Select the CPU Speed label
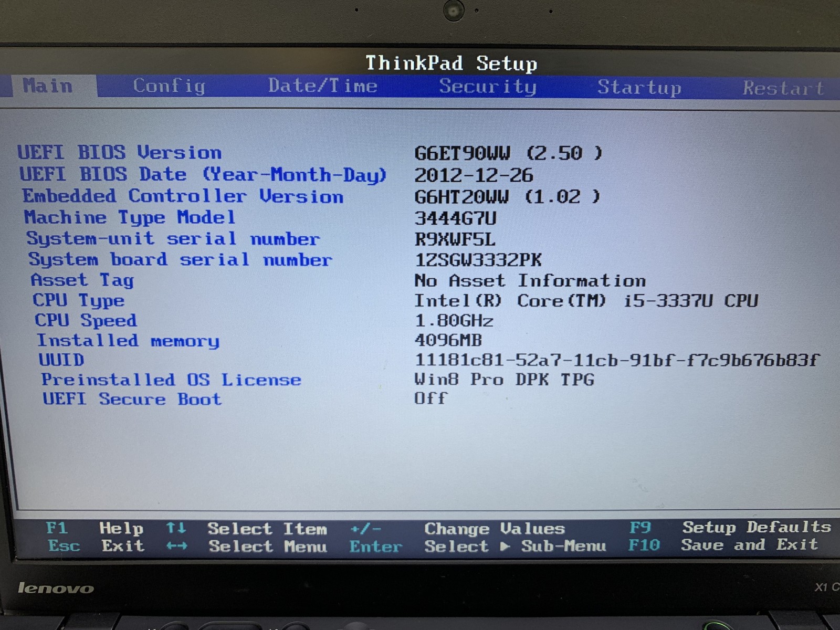Viewport: 840px width, 630px height. coord(86,320)
